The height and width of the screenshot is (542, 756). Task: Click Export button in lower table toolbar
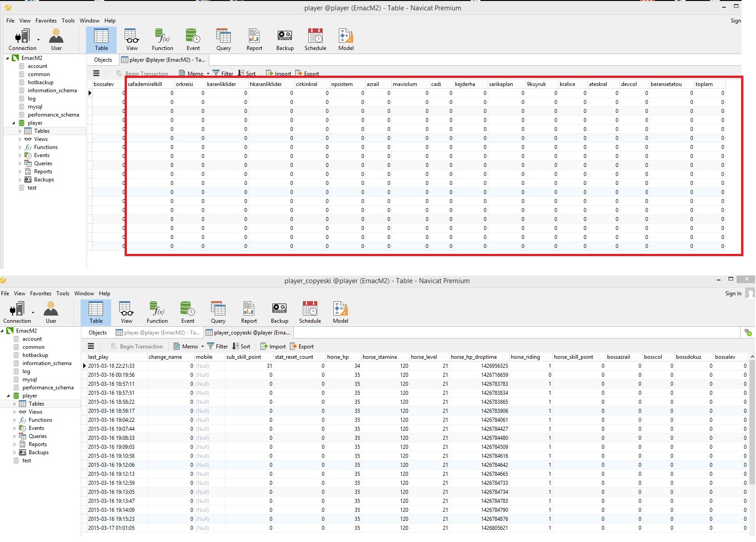[x=301, y=346]
